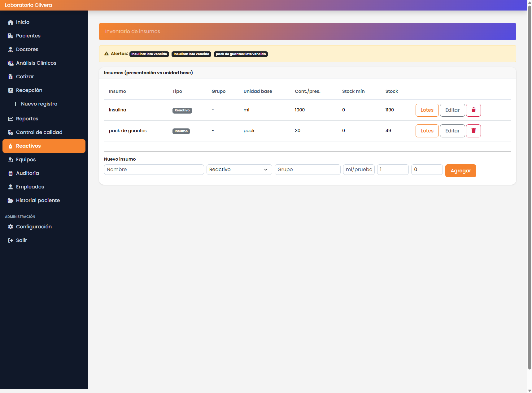Open the Pacientes menu item

(28, 36)
